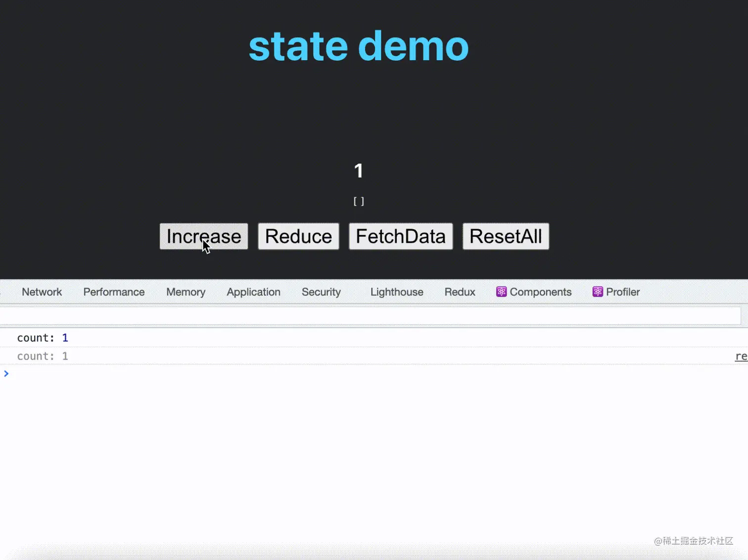
Task: Click the React icon beside Profiler
Action: coord(598,292)
